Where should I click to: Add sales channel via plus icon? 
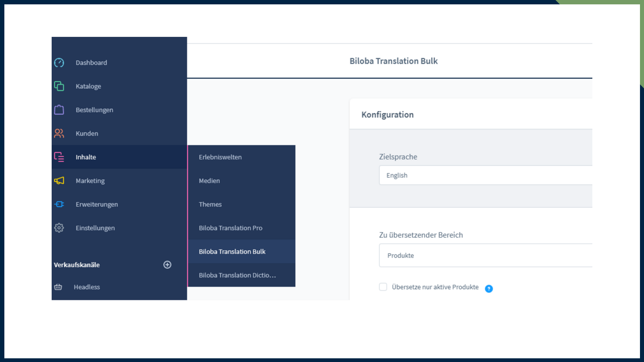167,265
